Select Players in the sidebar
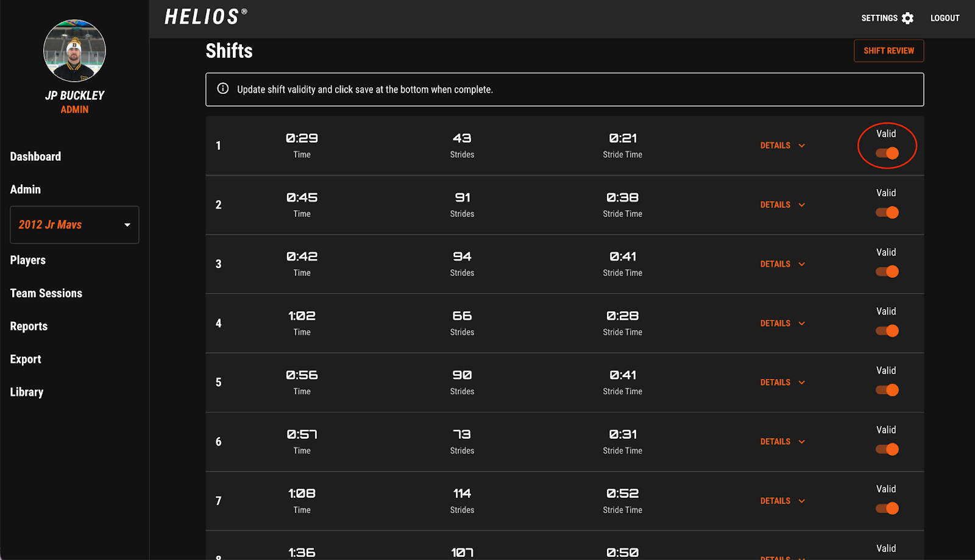Image resolution: width=975 pixels, height=560 pixels. point(28,260)
